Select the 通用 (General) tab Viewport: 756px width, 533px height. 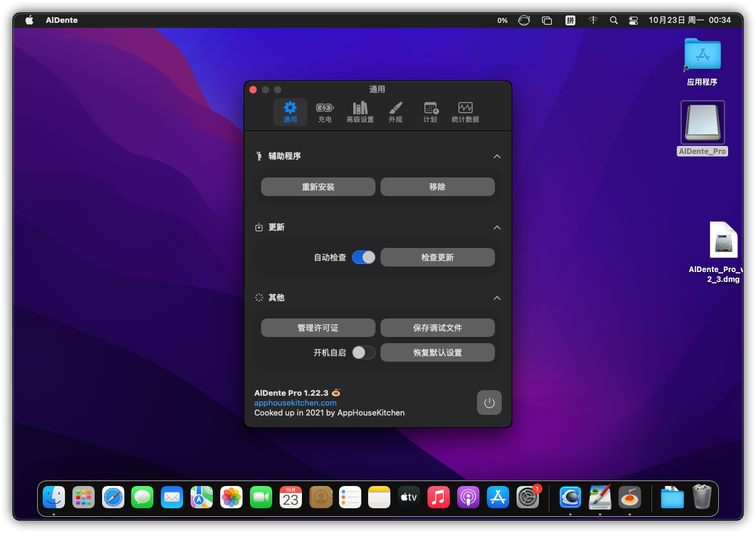point(290,113)
